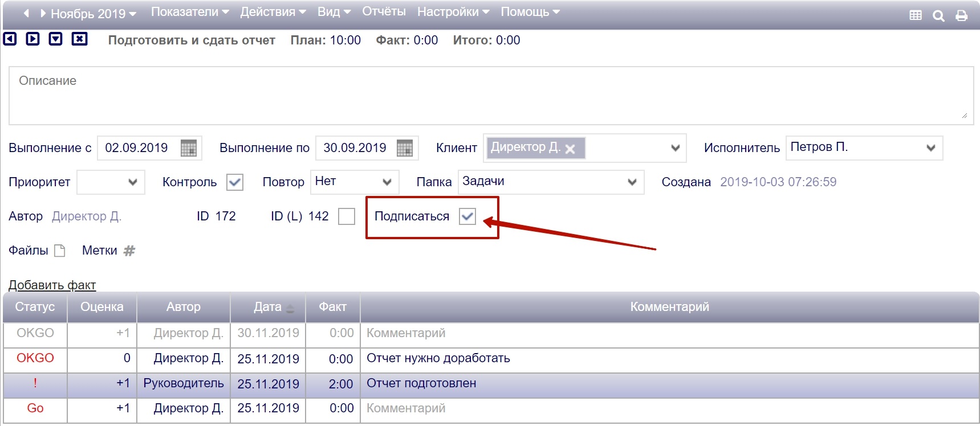
Task: Uncheck the Подписаться checkbox
Action: (467, 216)
